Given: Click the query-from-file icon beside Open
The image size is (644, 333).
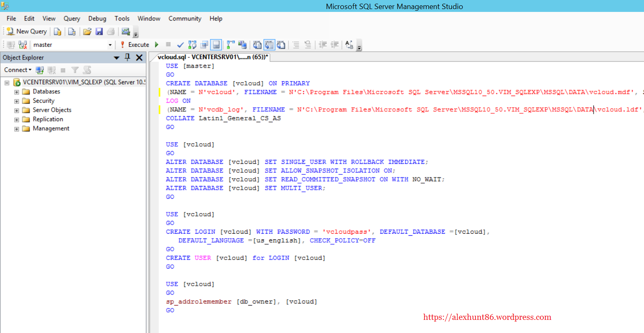Looking at the screenshot, I should click(x=72, y=32).
